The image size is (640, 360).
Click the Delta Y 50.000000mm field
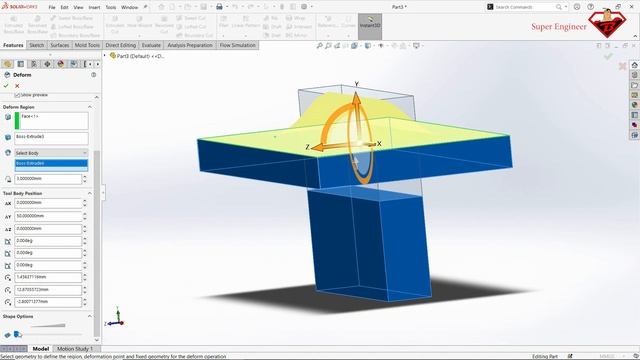tap(48, 216)
